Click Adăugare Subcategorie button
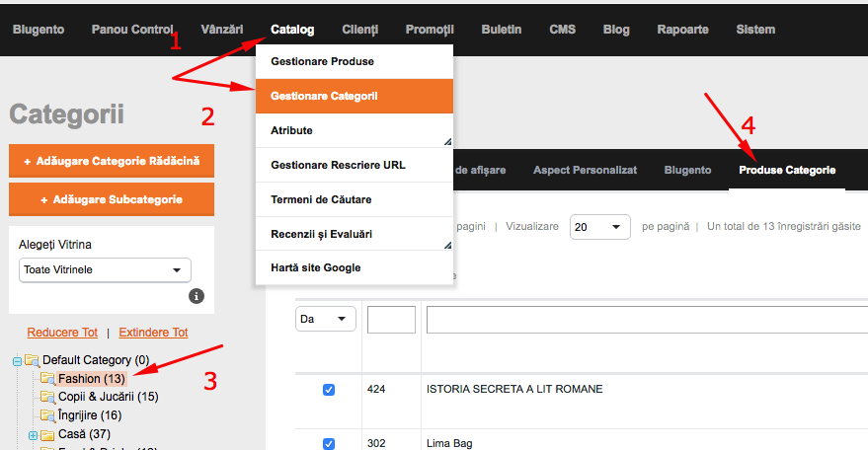This screenshot has height=450, width=868. click(x=112, y=199)
